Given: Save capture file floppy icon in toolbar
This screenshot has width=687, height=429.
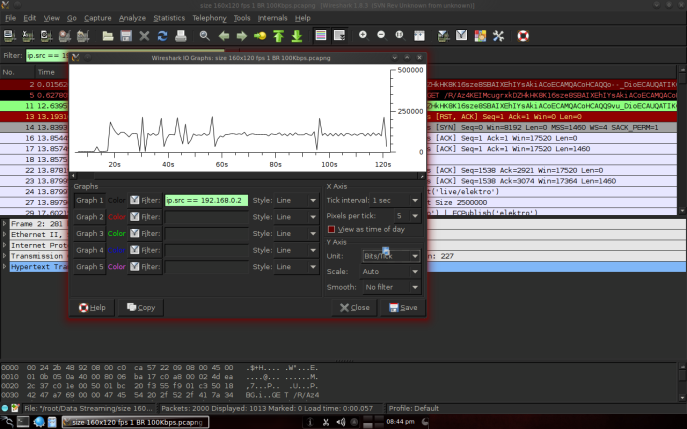Looking at the screenshot, I should 126,35.
